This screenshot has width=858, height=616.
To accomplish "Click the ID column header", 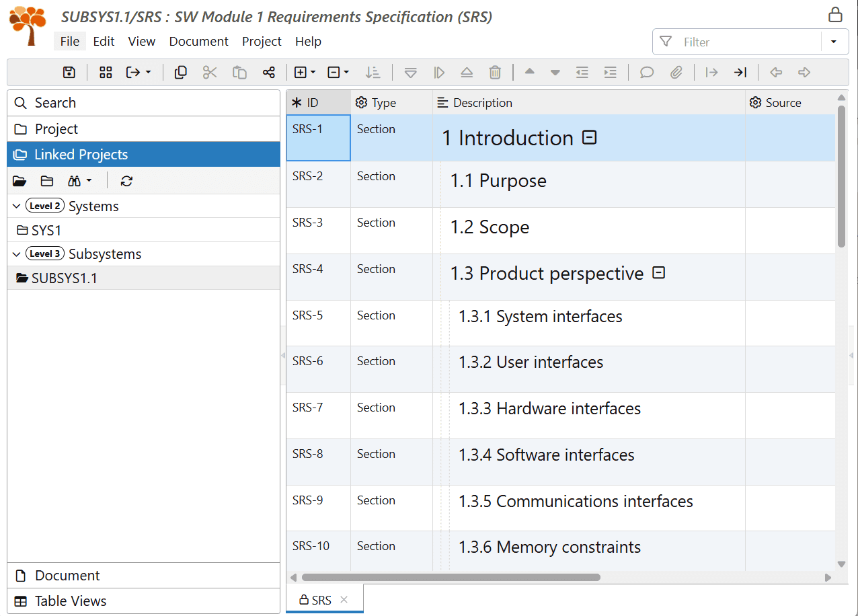I will point(319,103).
